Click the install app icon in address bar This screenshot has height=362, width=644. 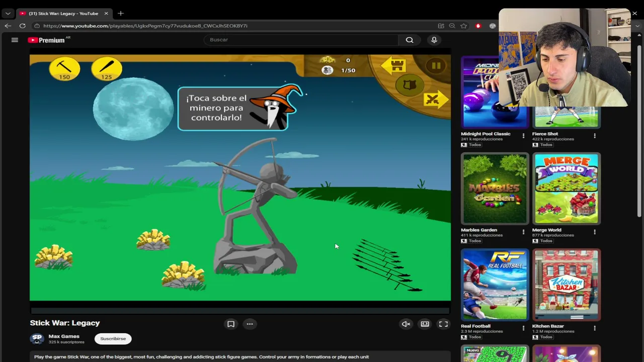click(441, 26)
